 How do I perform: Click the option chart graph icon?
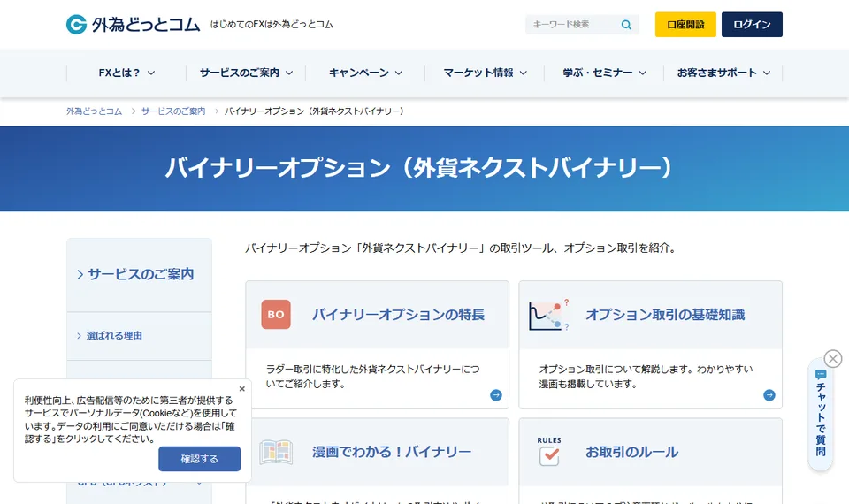(x=549, y=315)
